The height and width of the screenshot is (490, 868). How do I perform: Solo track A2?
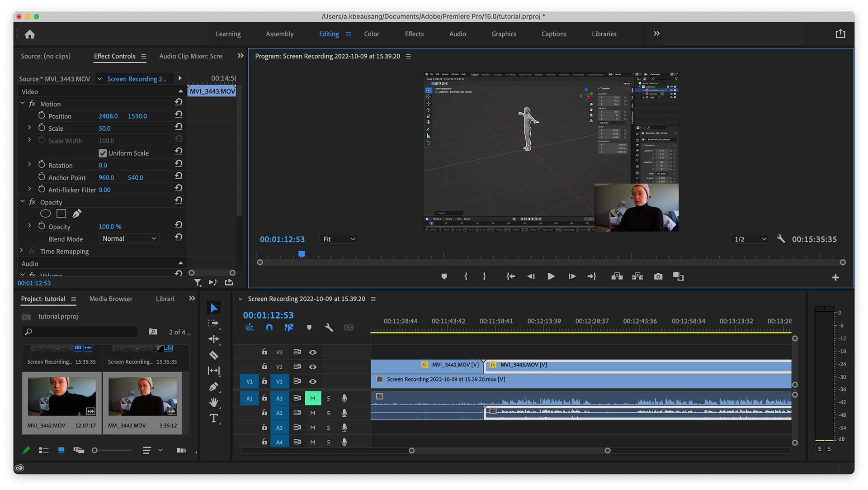click(329, 413)
